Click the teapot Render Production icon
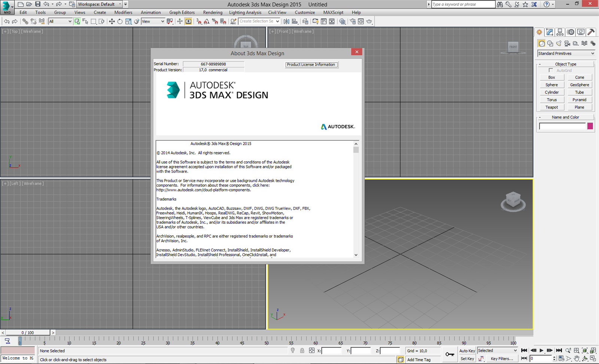Image resolution: width=599 pixels, height=364 pixels. coord(369,21)
